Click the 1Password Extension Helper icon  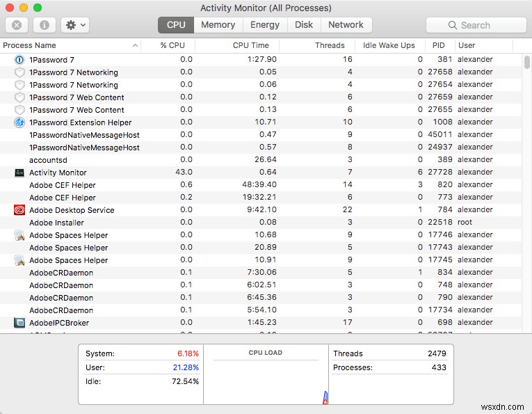pos(19,122)
